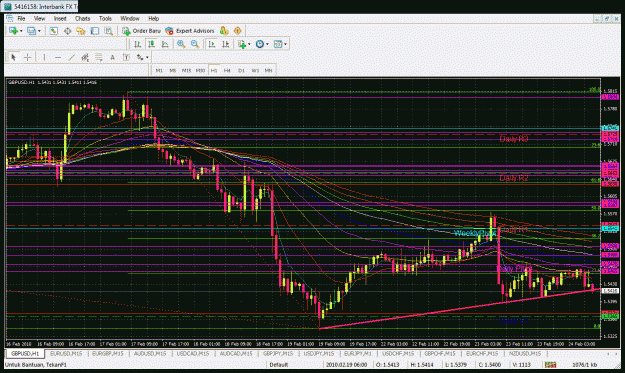Open the Strategy Tester icon
Viewport: 625px width, 373px height.
click(108, 31)
